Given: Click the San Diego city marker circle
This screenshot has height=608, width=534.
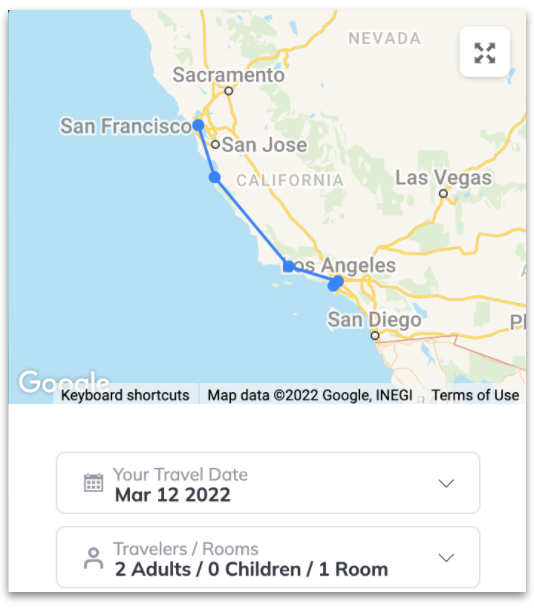Looking at the screenshot, I should pos(375,335).
